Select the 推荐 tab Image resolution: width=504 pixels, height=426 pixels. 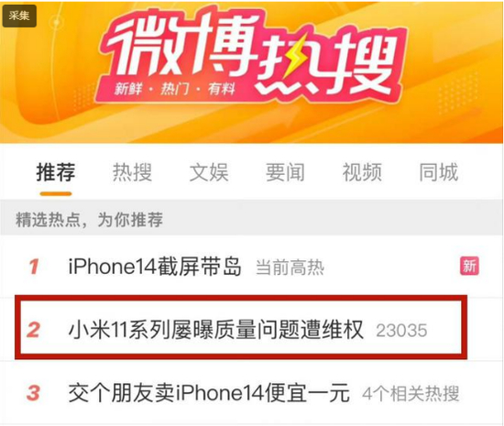[x=56, y=172]
